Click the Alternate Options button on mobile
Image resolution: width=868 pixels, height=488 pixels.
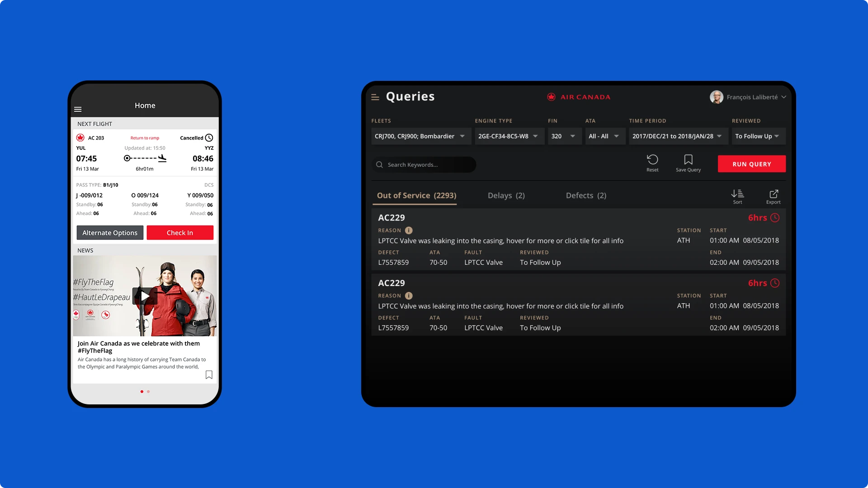coord(110,232)
